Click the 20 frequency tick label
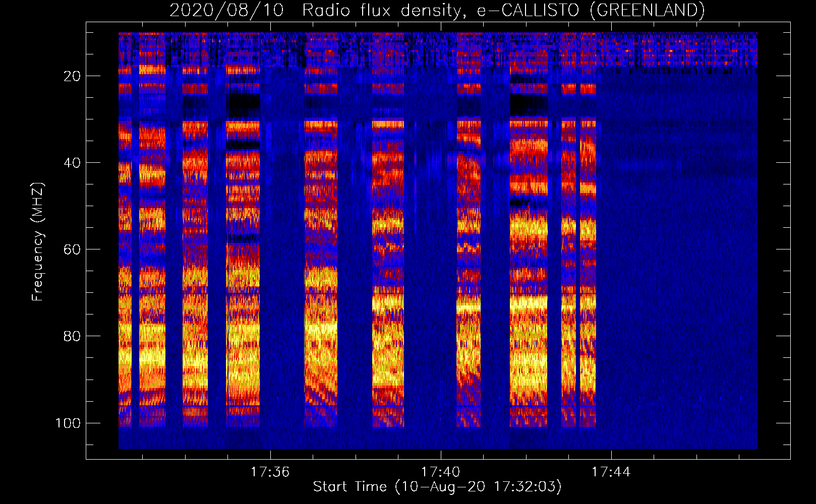Viewport: 816px width, 504px height. coord(72,76)
